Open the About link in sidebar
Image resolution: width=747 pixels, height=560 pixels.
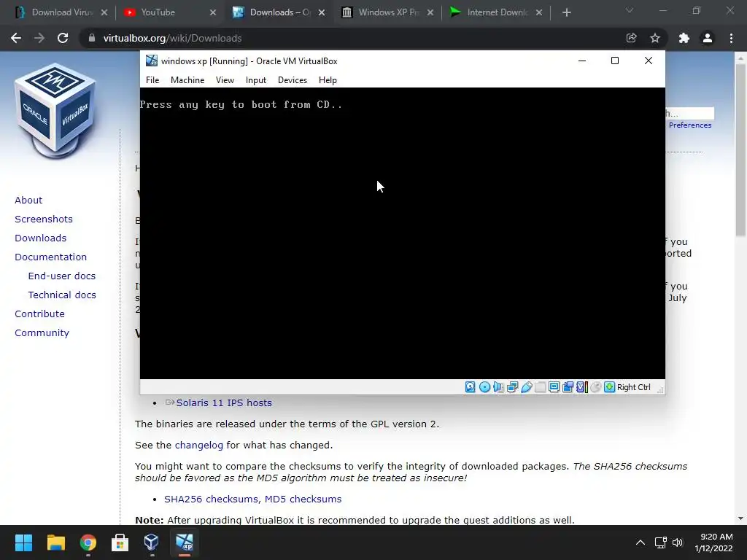pyautogui.click(x=28, y=200)
